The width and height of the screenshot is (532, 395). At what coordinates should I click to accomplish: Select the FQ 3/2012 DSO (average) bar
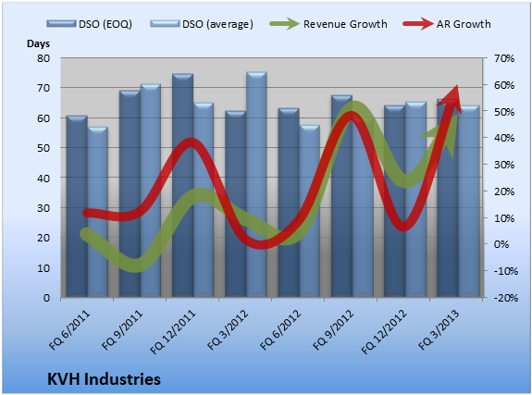click(x=256, y=185)
